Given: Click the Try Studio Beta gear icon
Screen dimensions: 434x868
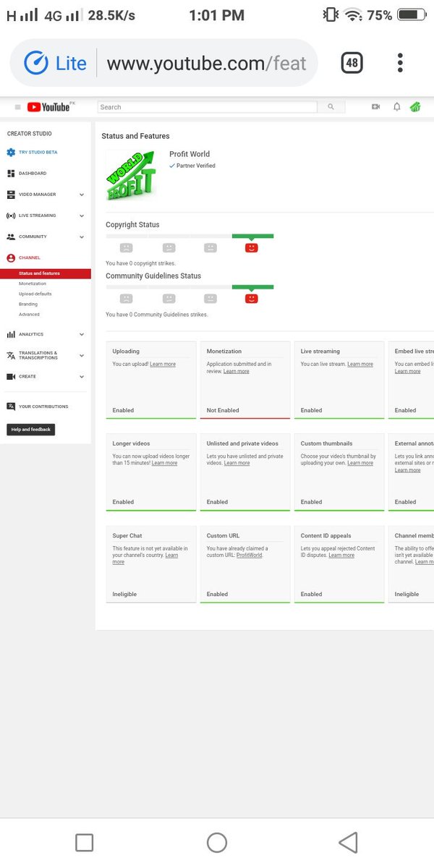Looking at the screenshot, I should point(11,153).
